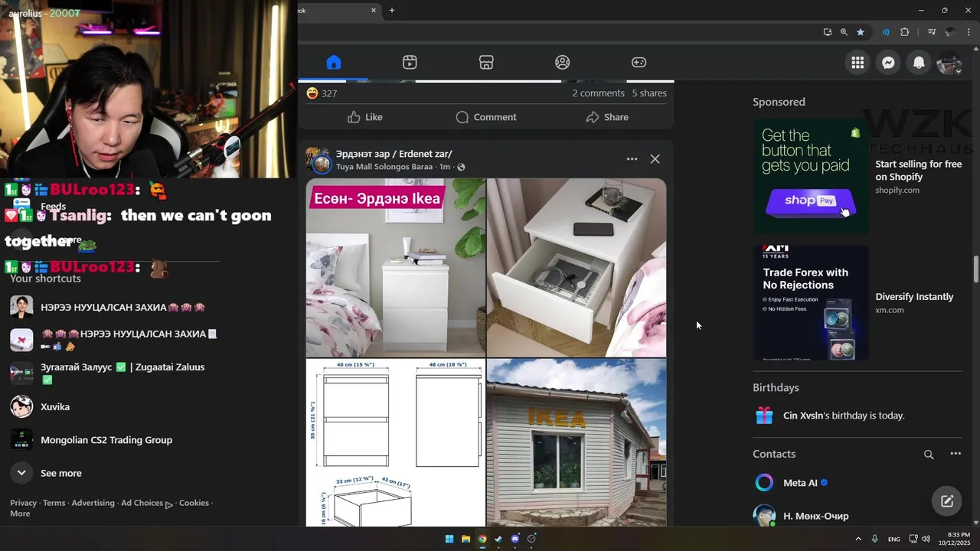Open Discord from taskbar

pos(515,539)
